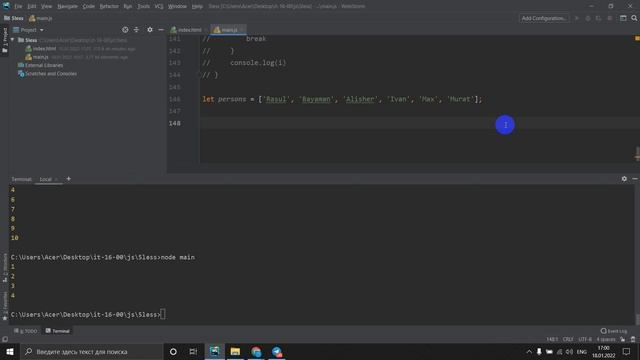Add a new terminal session with plus

point(69,179)
